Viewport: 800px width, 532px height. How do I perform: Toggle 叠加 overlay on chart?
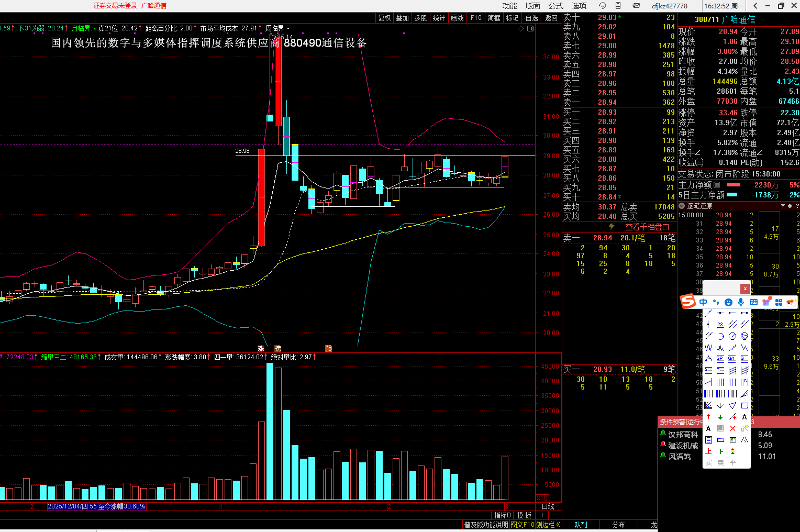(403, 18)
